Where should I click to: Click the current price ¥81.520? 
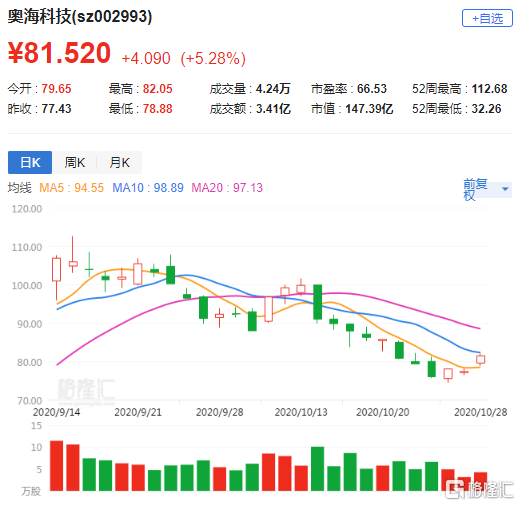(59, 52)
